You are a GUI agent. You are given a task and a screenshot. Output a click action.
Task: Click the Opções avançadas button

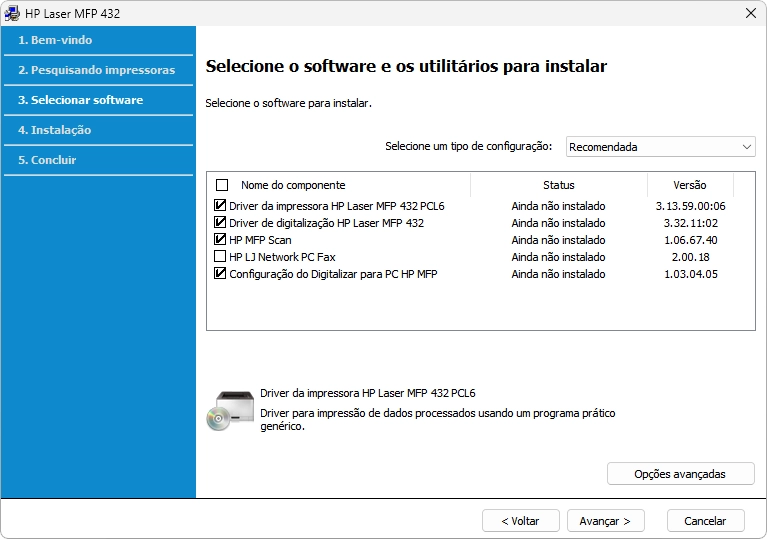click(680, 473)
